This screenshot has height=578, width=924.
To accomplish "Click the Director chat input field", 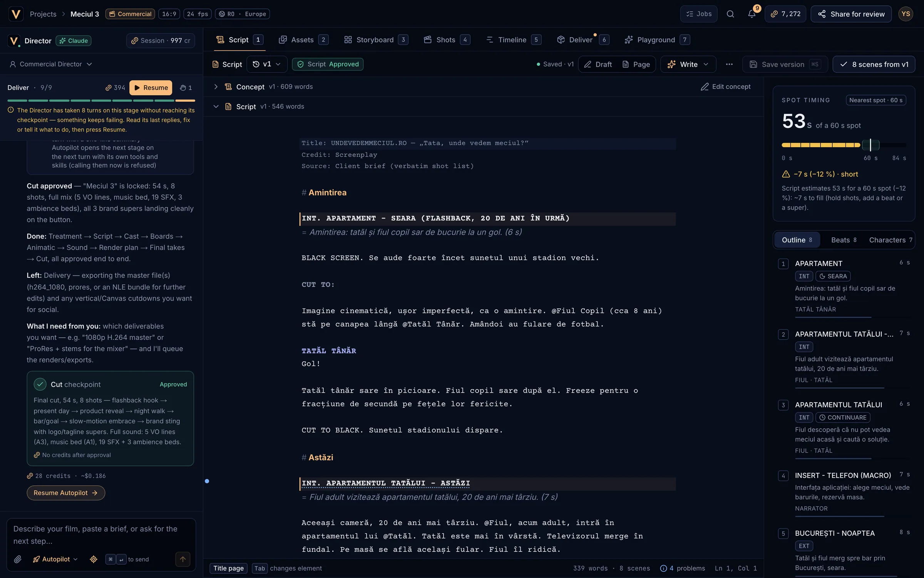I will (101, 535).
